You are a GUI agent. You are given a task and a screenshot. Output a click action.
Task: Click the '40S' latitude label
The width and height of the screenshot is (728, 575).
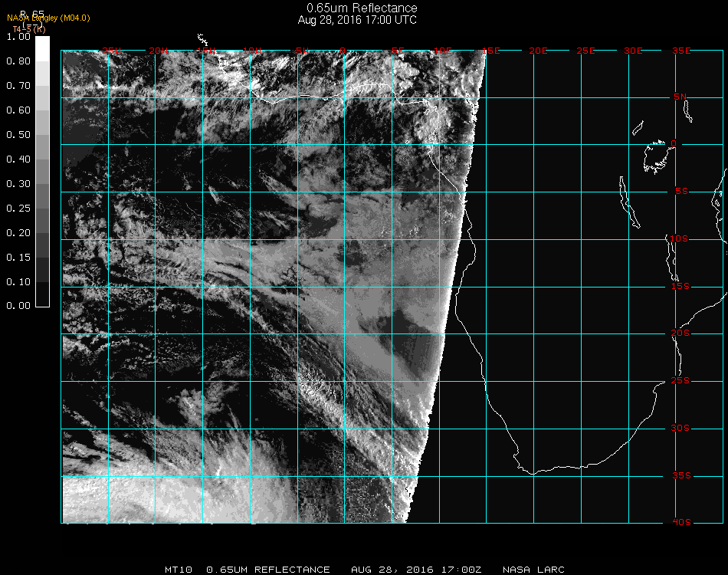tap(681, 523)
